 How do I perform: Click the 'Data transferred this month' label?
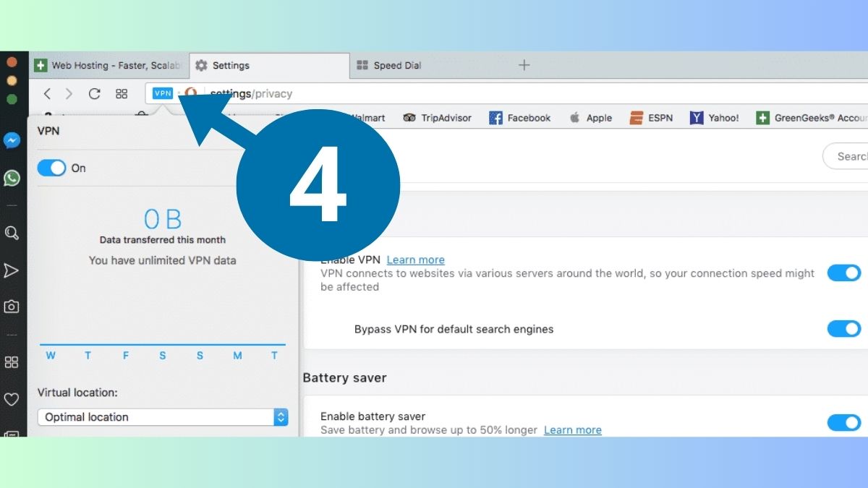(162, 240)
